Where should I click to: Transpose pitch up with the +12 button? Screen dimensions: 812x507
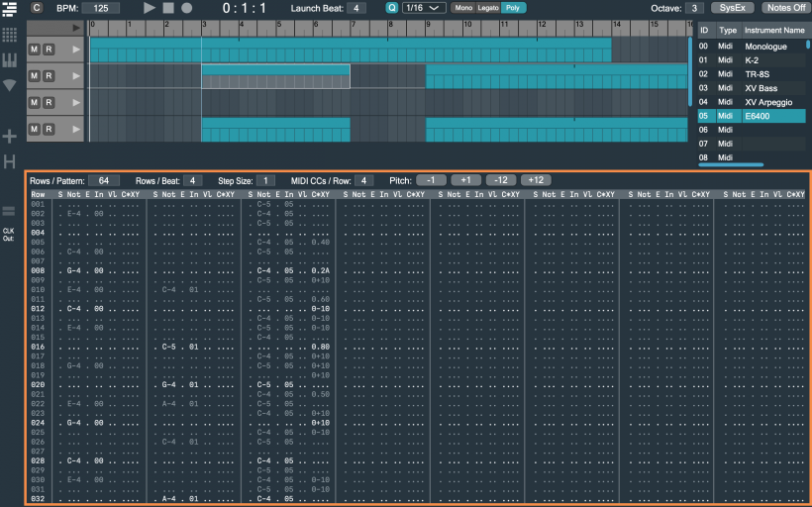click(535, 180)
